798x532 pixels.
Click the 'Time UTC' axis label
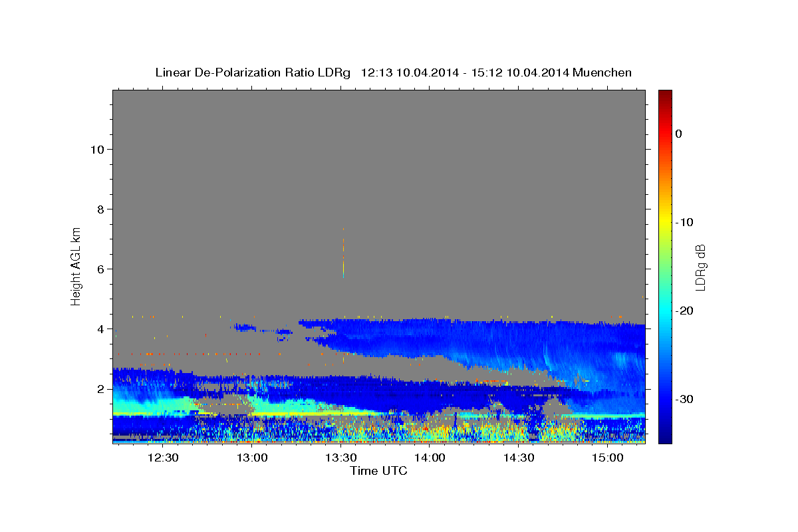click(378, 471)
